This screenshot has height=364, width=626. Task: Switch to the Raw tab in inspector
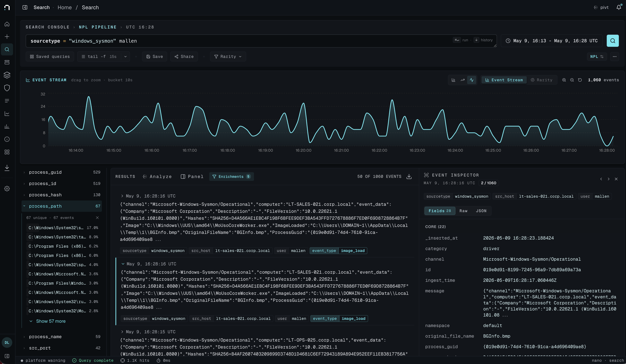pos(463,211)
